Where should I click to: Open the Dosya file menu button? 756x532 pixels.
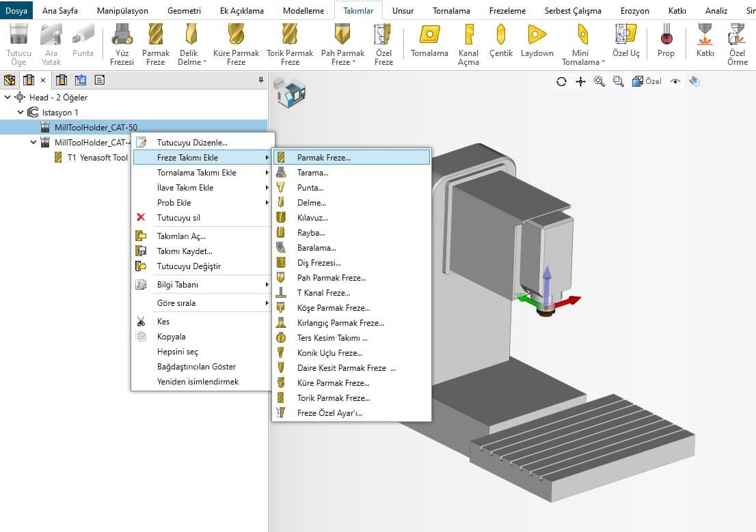(x=16, y=11)
